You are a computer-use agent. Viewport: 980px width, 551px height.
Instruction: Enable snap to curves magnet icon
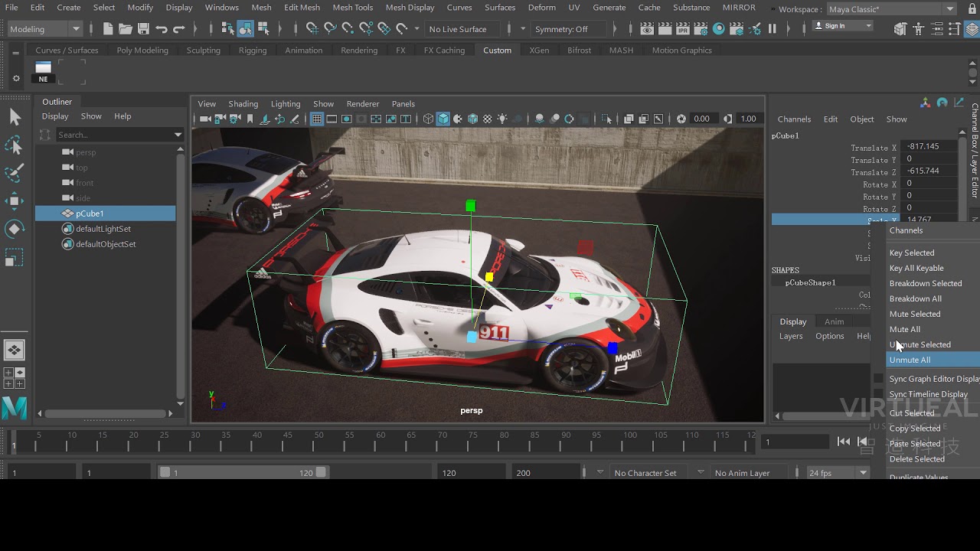point(330,29)
